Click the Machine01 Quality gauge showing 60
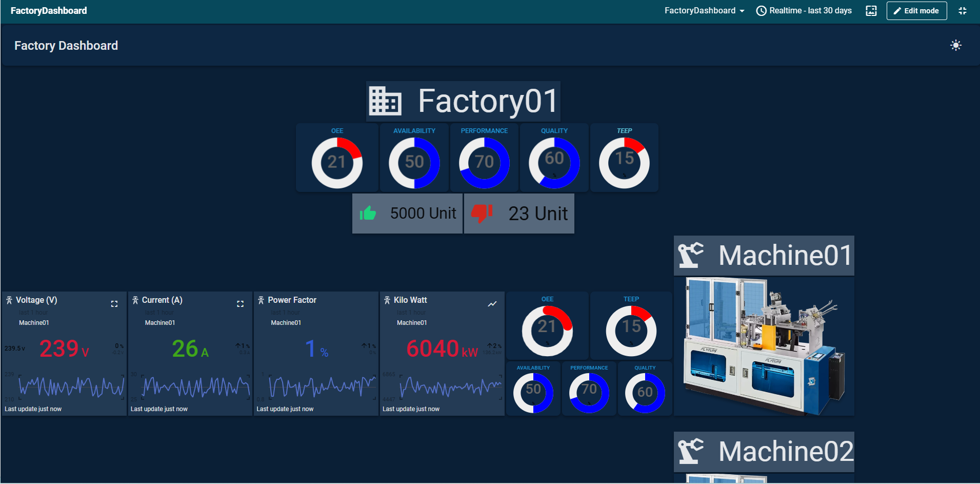 point(645,393)
